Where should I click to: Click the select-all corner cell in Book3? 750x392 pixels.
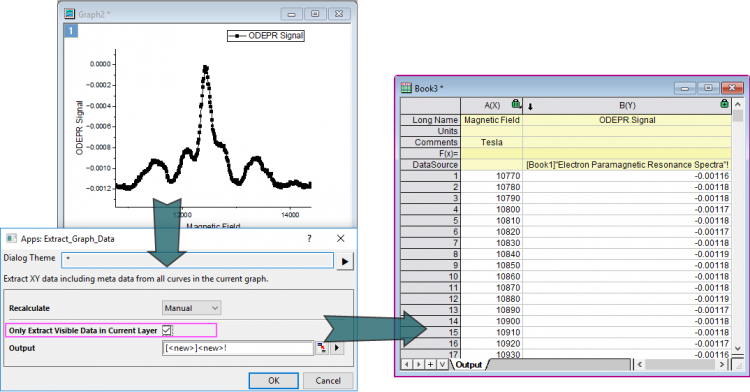click(430, 105)
